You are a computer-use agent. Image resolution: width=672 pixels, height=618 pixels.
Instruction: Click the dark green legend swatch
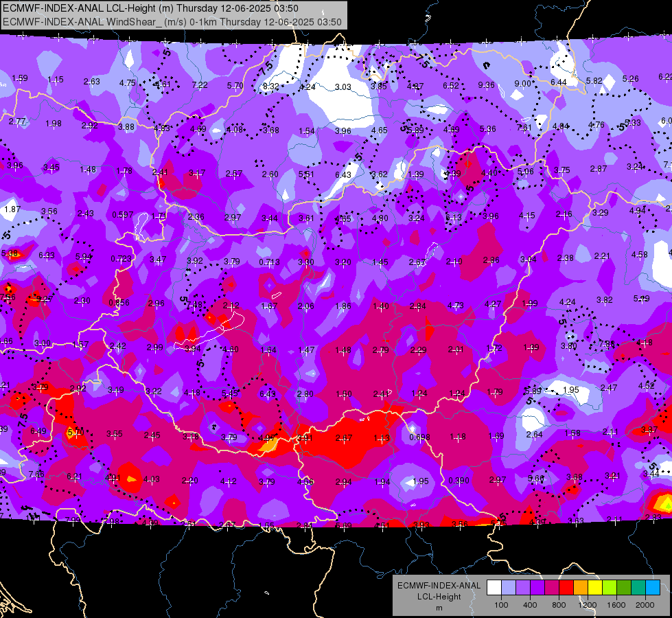(624, 588)
